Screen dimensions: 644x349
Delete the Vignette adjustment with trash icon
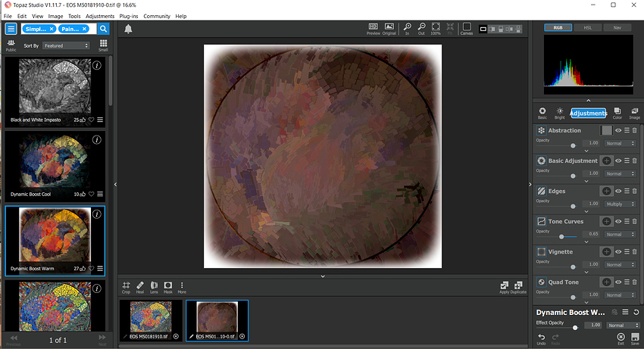(x=635, y=251)
